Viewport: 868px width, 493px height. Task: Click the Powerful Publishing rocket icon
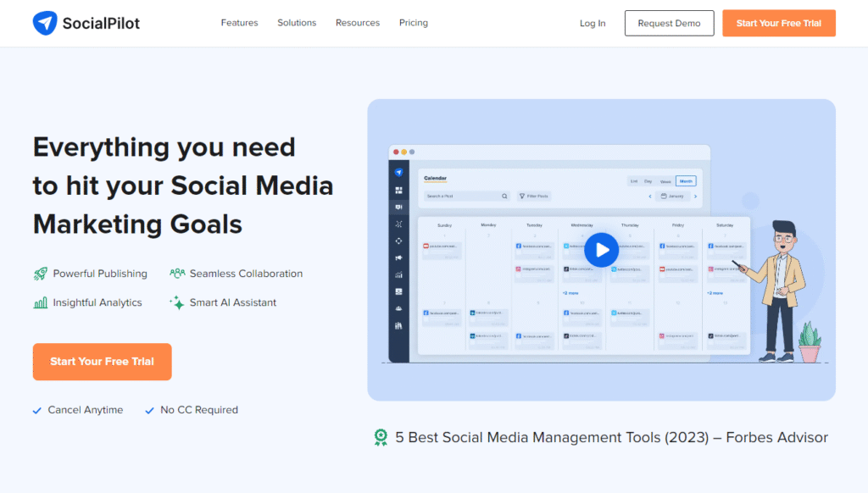[x=41, y=274]
